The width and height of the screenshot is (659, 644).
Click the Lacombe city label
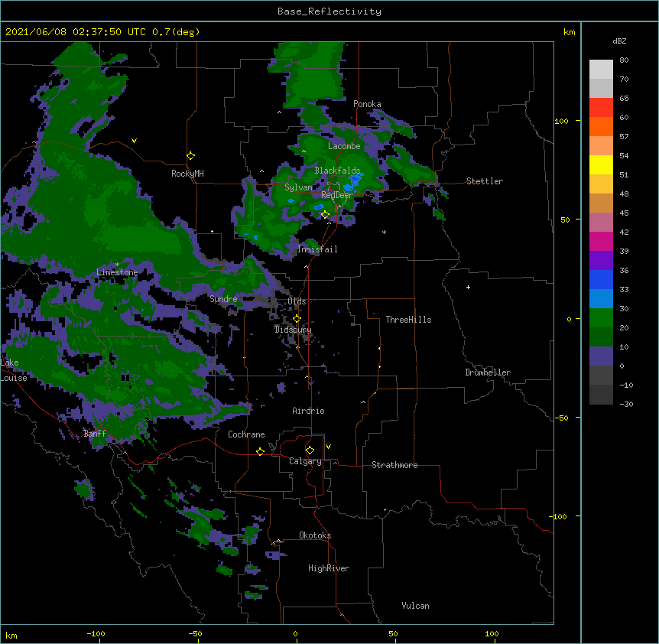(344, 146)
